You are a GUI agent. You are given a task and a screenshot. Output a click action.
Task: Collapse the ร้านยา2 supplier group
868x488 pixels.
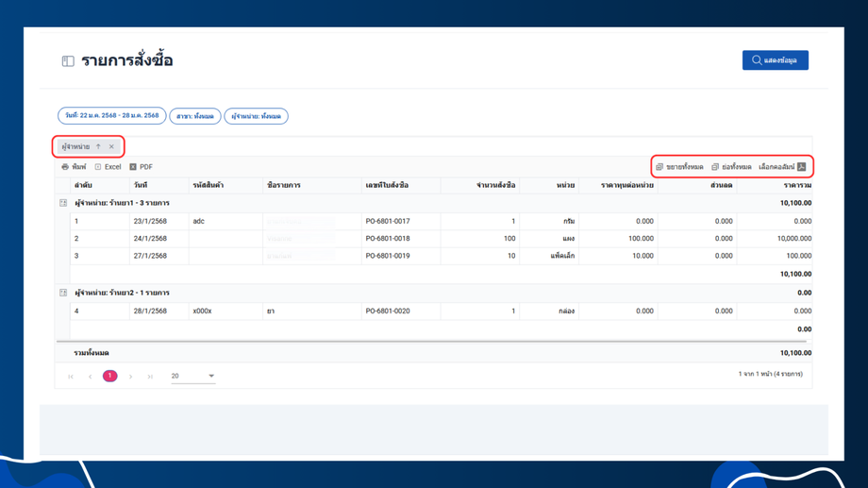coord(63,293)
